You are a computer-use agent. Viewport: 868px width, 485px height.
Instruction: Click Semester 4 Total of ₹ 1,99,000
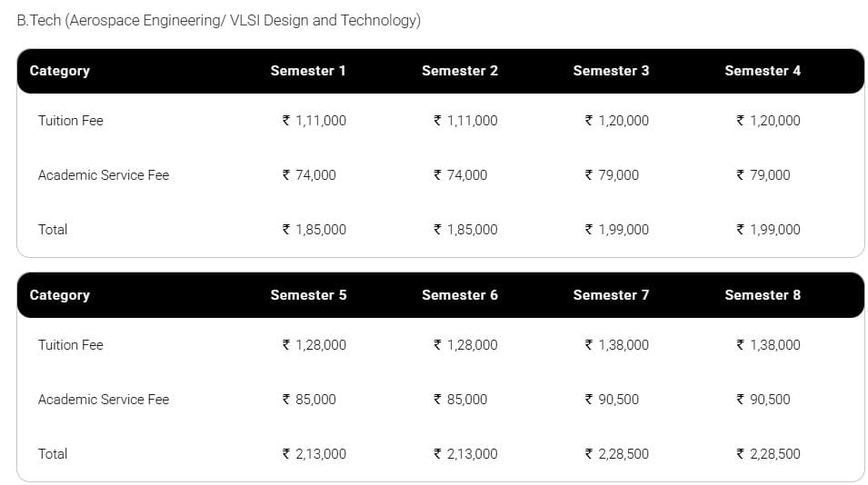tap(768, 230)
